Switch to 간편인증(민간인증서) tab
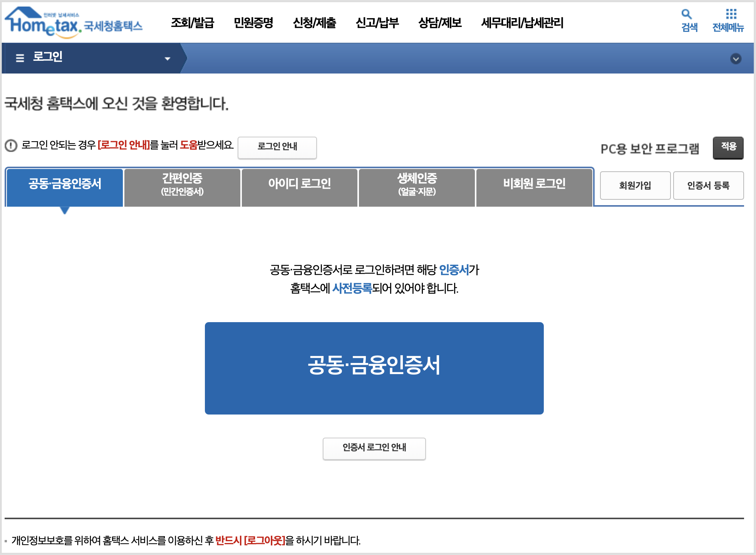The height and width of the screenshot is (555, 756). pos(182,187)
